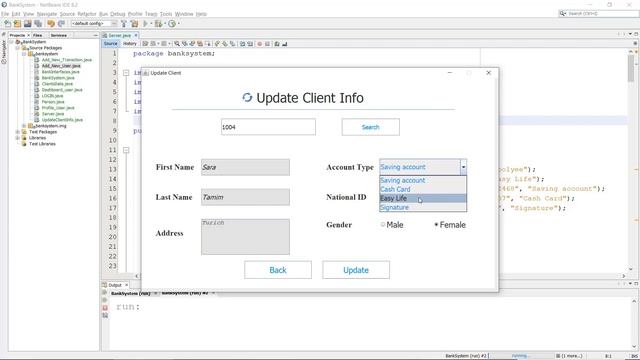Click the Search button in dialog
Image resolution: width=640 pixels, height=360 pixels.
tap(371, 127)
